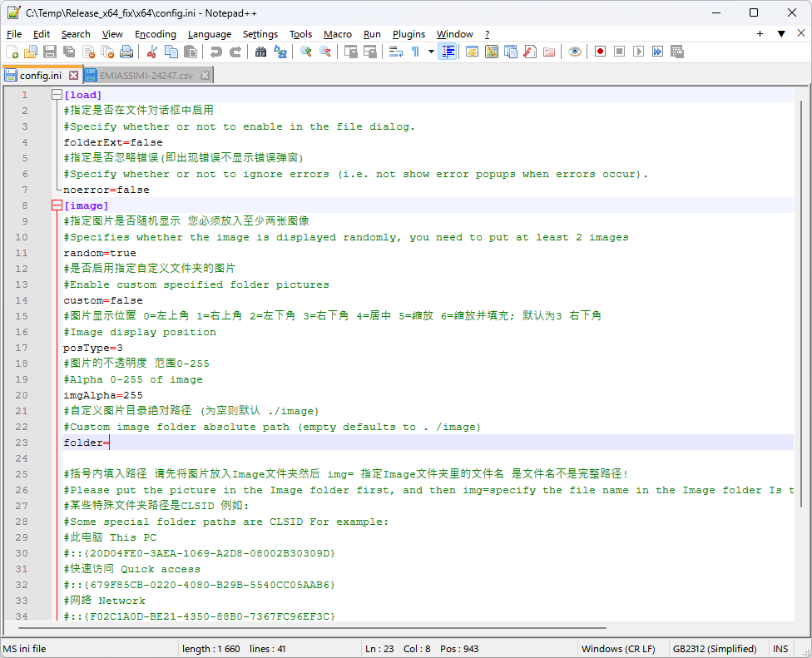Print the document with the printer icon
This screenshot has height=658, width=812.
(126, 52)
